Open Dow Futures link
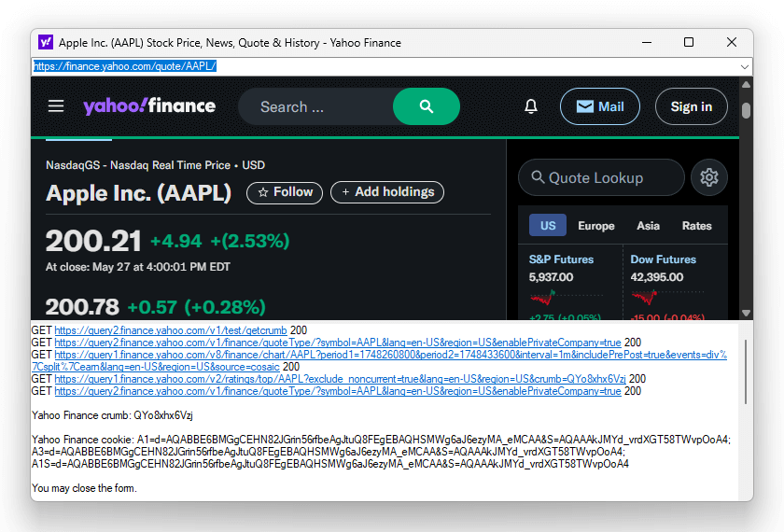This screenshot has height=532, width=784. (x=663, y=259)
